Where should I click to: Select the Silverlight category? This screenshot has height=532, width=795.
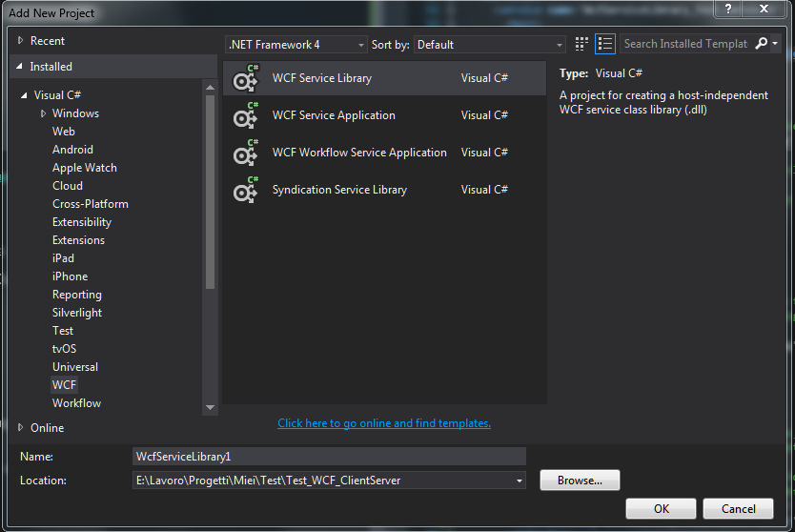tap(77, 313)
